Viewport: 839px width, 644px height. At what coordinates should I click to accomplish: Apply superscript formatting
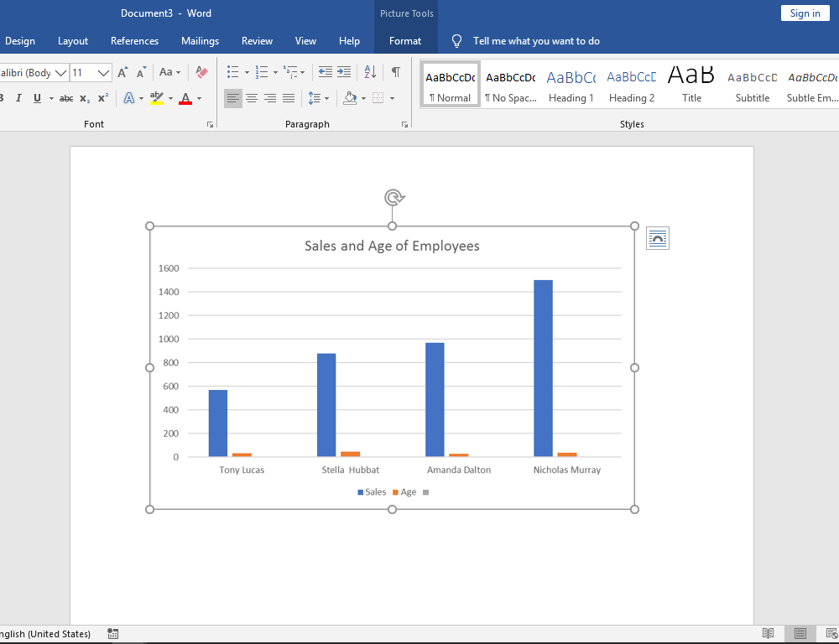coord(103,98)
